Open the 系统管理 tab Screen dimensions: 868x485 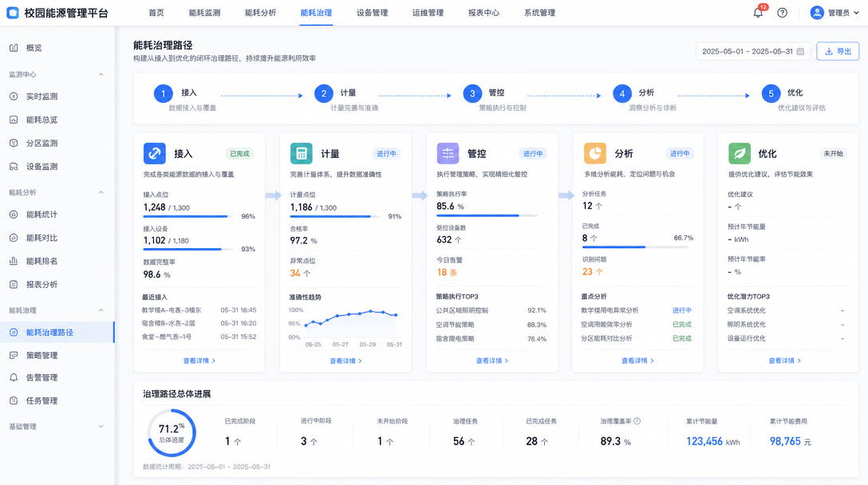[x=540, y=13]
